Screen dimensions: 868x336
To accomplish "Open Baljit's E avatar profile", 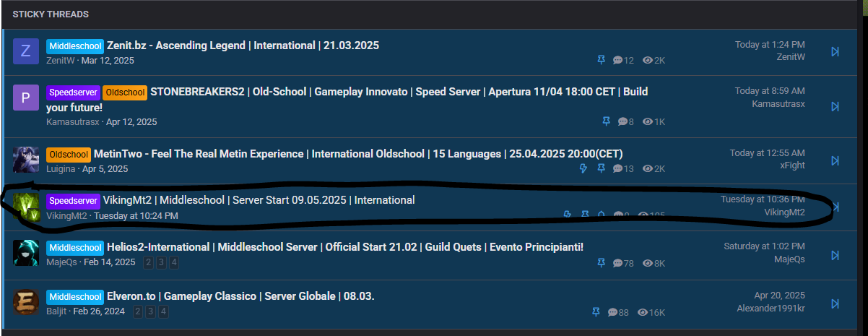I will [25, 302].
